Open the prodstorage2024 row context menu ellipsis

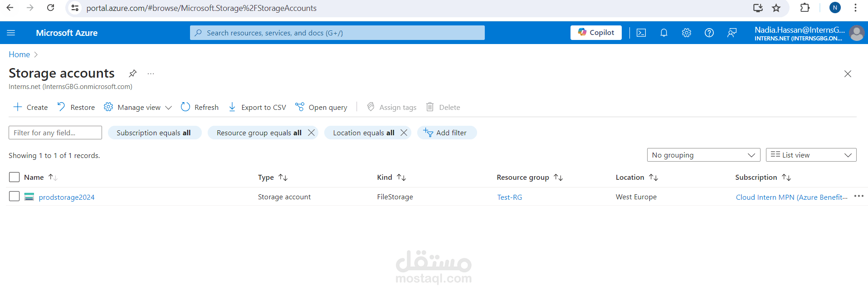coord(859,196)
